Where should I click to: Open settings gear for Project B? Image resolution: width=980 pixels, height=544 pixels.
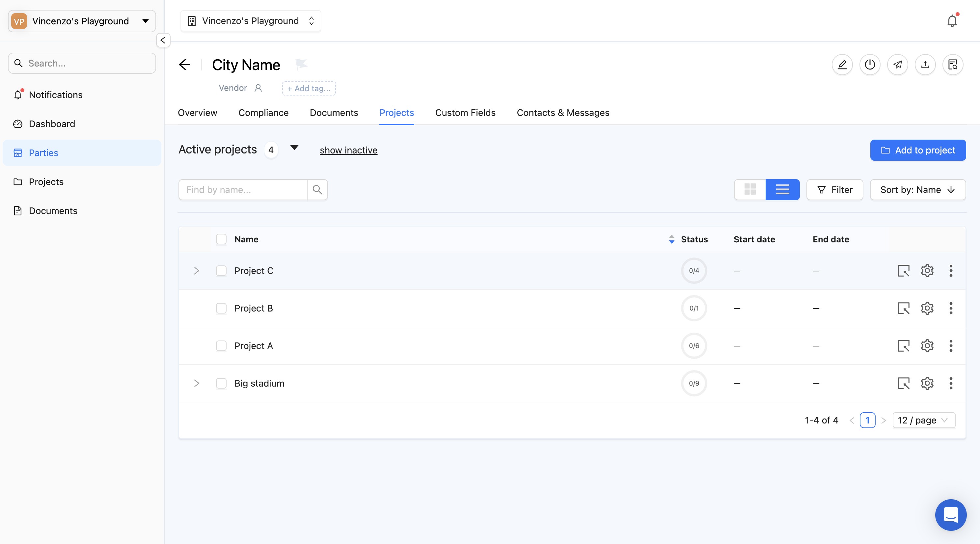(x=927, y=308)
